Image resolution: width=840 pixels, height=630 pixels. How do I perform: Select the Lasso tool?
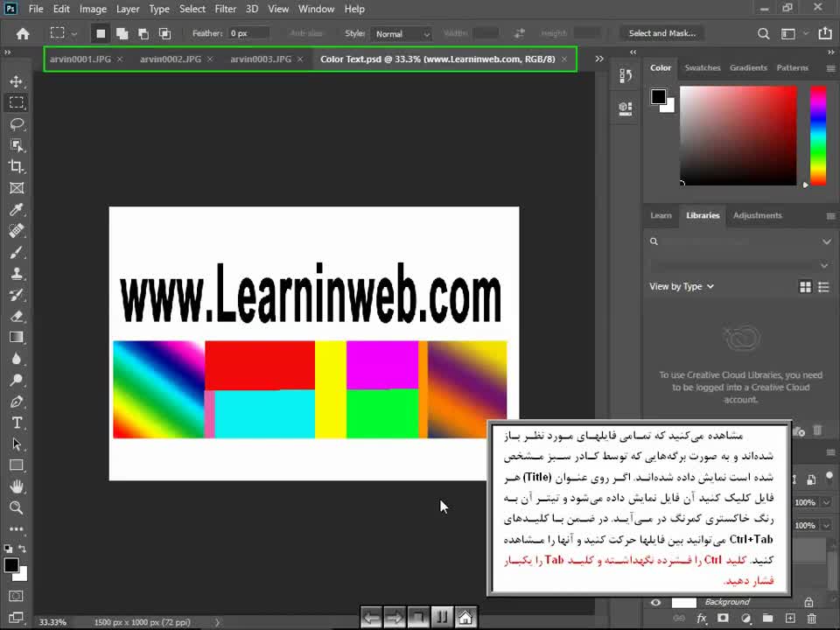[17, 124]
